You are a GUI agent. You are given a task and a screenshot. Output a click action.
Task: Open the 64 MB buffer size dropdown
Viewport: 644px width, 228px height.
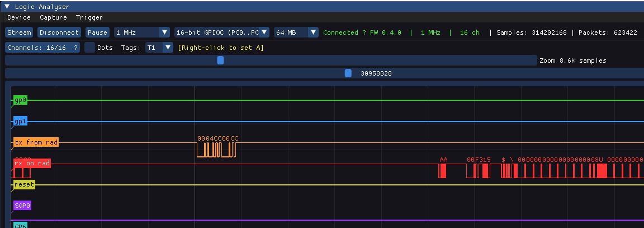pyautogui.click(x=296, y=32)
